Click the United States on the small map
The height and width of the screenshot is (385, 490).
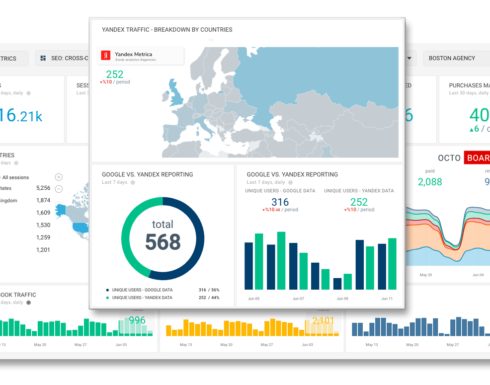coord(81,228)
